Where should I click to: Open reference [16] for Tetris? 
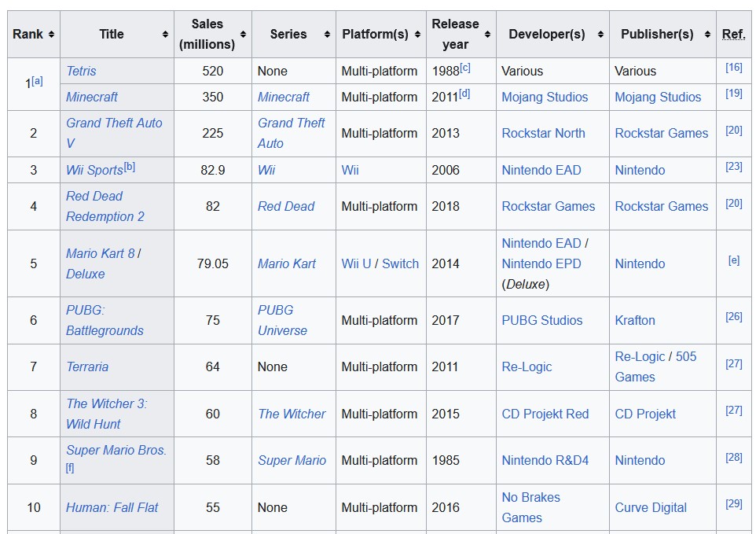click(x=734, y=68)
